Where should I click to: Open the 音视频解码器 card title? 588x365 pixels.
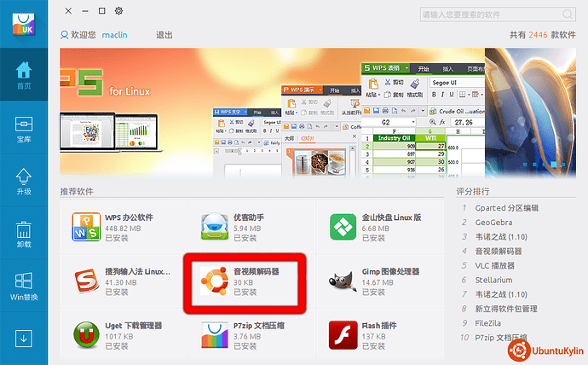coord(257,271)
